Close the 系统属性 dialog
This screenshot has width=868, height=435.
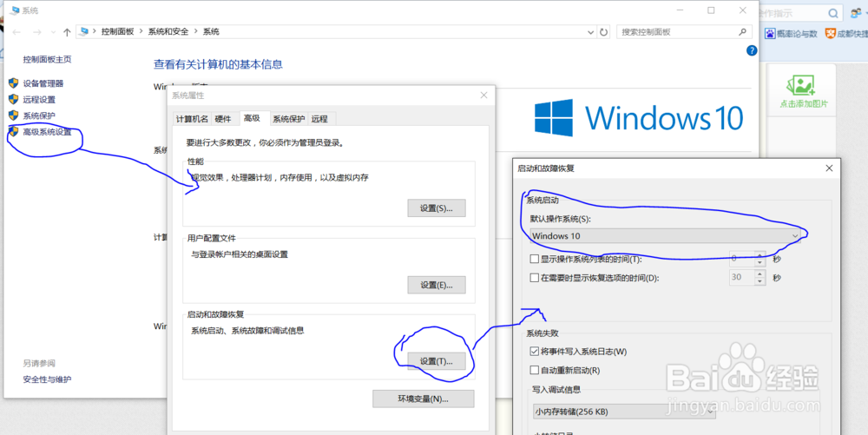coord(483,96)
